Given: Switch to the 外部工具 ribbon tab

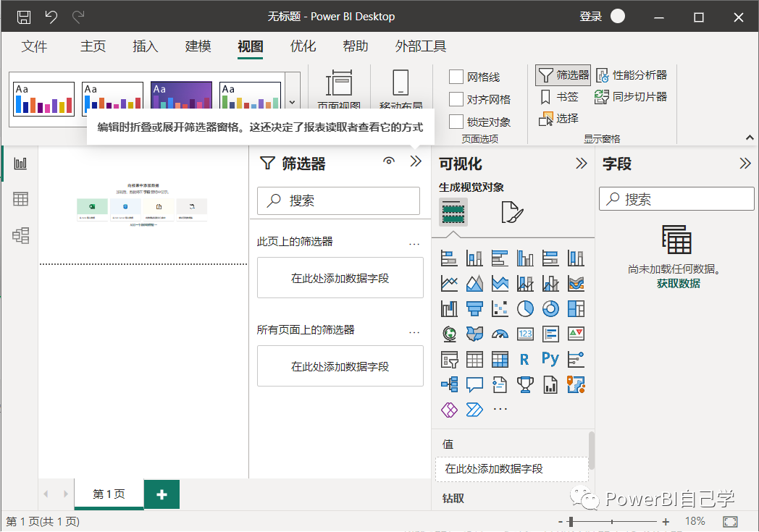Looking at the screenshot, I should (x=421, y=46).
